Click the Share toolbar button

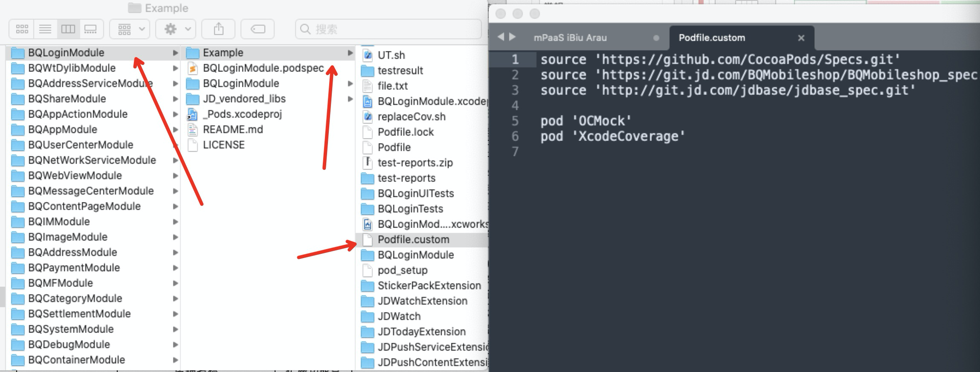click(x=218, y=29)
